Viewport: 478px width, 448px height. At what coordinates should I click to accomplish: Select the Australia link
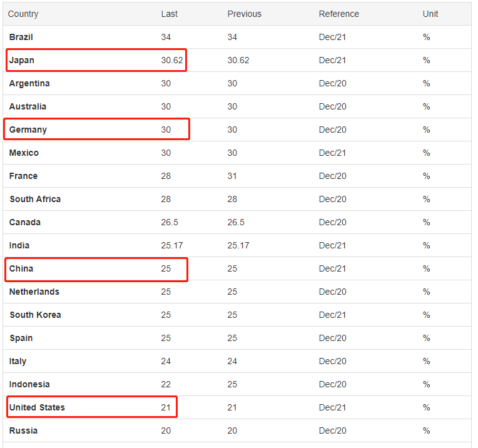[28, 107]
